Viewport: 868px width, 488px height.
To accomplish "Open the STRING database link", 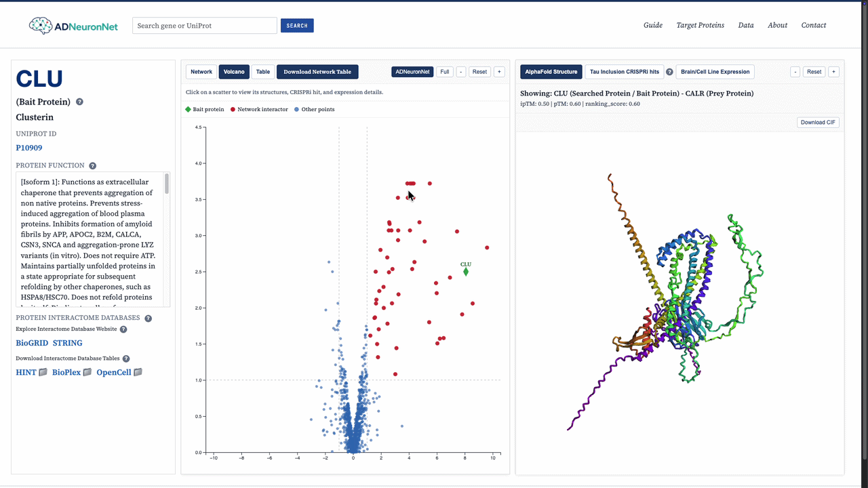I will (68, 343).
